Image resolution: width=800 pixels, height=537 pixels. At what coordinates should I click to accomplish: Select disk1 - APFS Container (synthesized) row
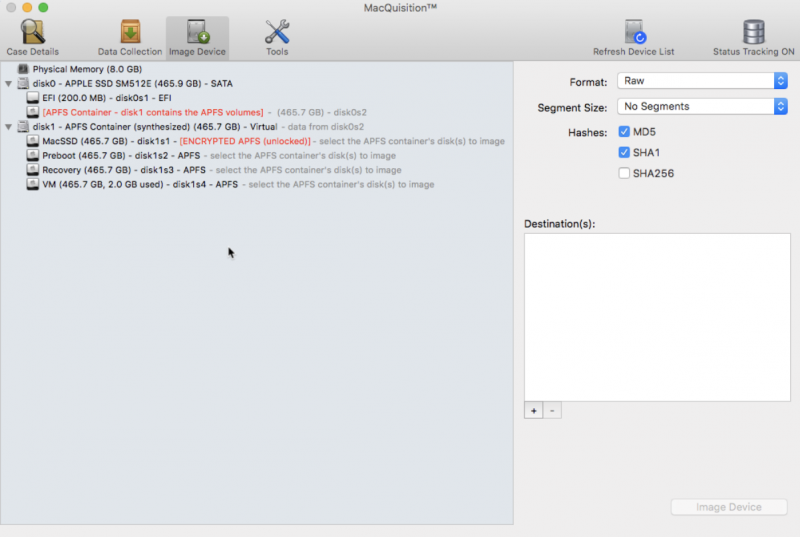click(257, 126)
